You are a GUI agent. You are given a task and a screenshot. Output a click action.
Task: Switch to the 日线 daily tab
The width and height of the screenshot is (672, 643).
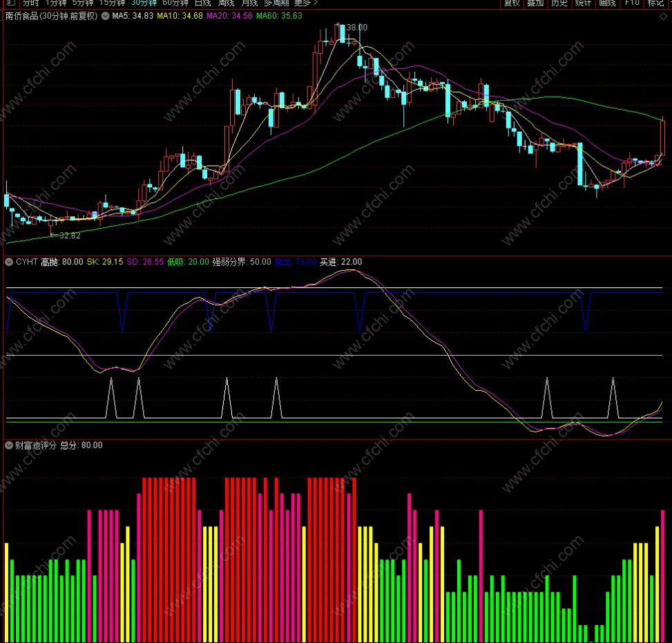coord(203,3)
